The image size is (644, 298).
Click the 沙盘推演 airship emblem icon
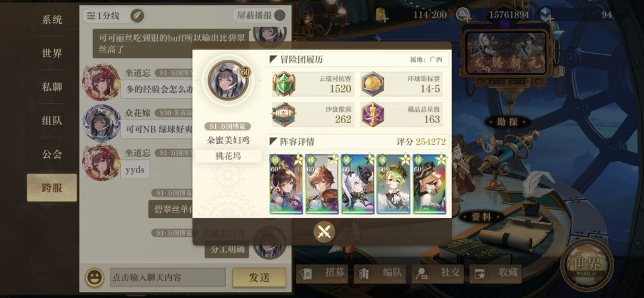[x=284, y=115]
